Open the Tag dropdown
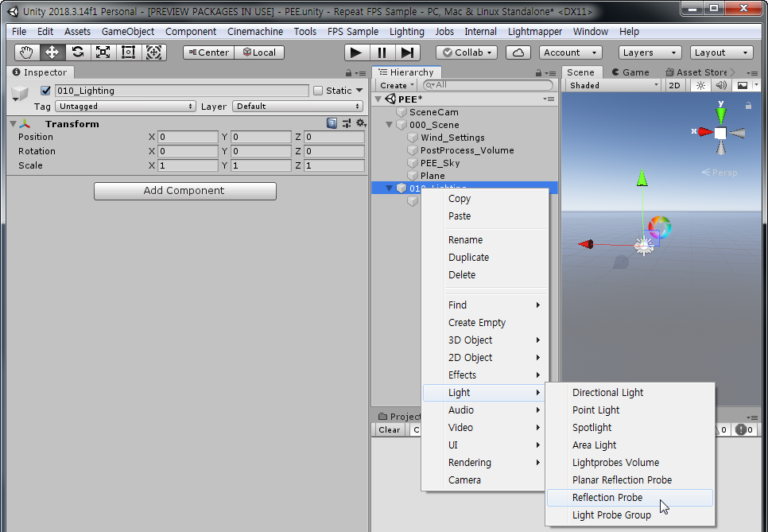Image resolution: width=768 pixels, height=532 pixels. tap(126, 107)
